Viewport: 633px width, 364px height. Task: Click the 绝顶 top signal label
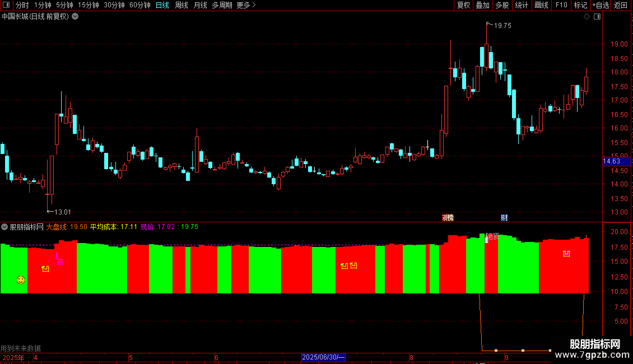point(492,236)
